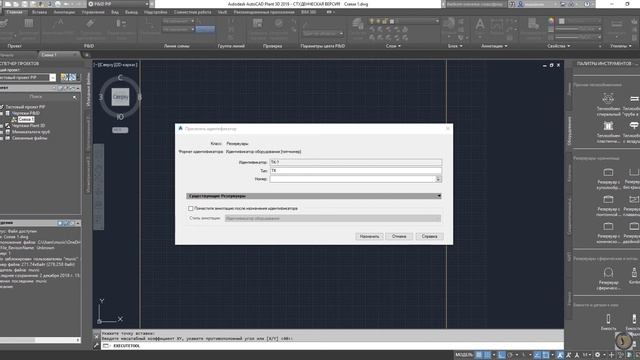Click Save in quick access toolbar
Viewport: 640px width, 360px height.
click(x=25, y=4)
